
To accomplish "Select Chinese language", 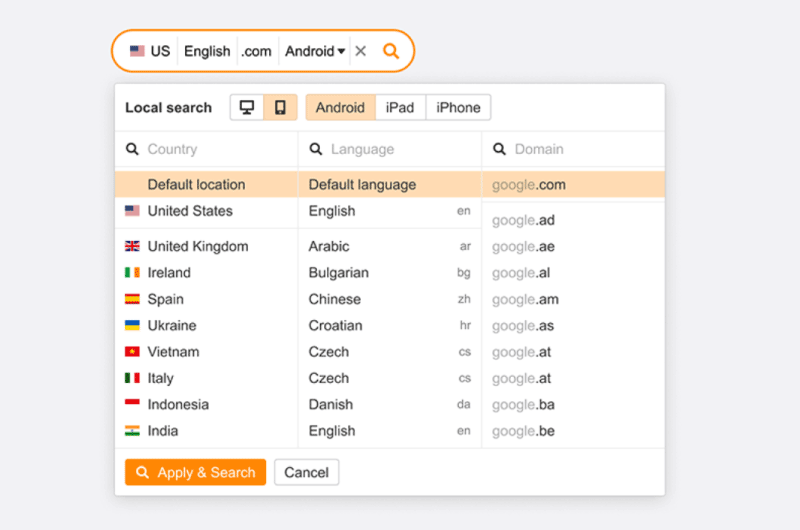I will tap(390, 299).
